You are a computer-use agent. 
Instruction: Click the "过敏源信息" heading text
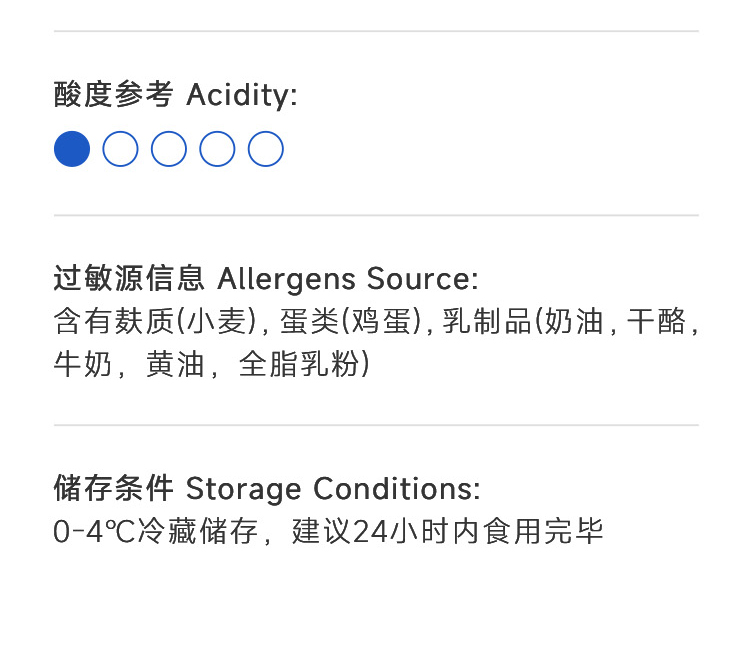click(129, 278)
